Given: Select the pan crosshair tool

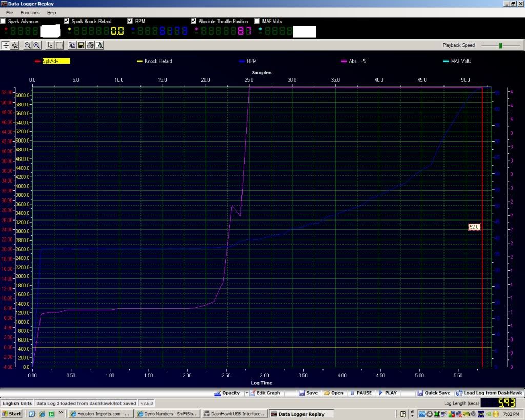Looking at the screenshot, I should click(6, 45).
